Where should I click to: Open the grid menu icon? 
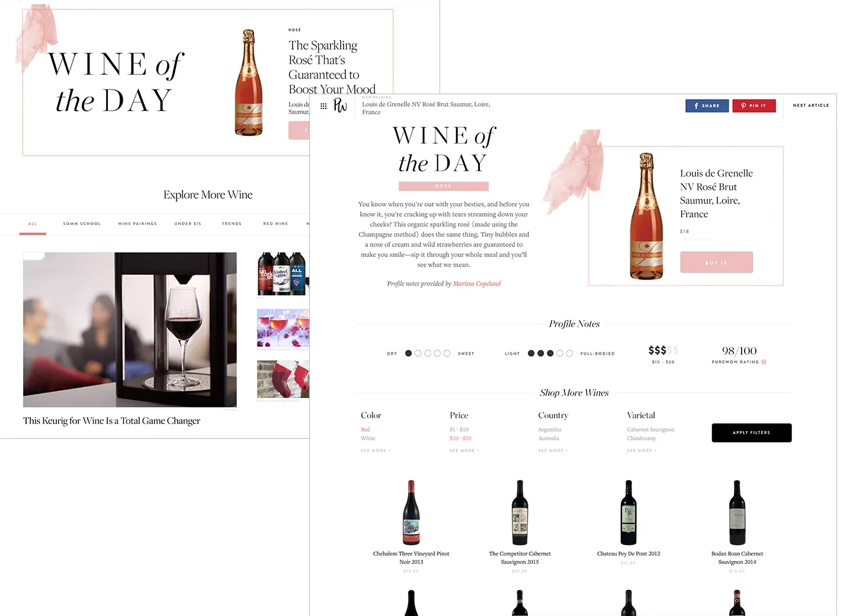[x=323, y=106]
